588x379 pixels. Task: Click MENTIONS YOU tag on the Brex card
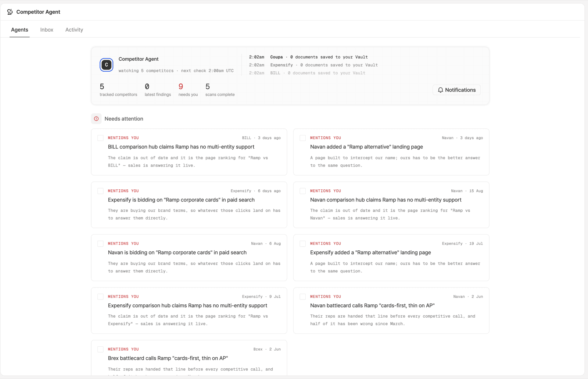coord(123,349)
